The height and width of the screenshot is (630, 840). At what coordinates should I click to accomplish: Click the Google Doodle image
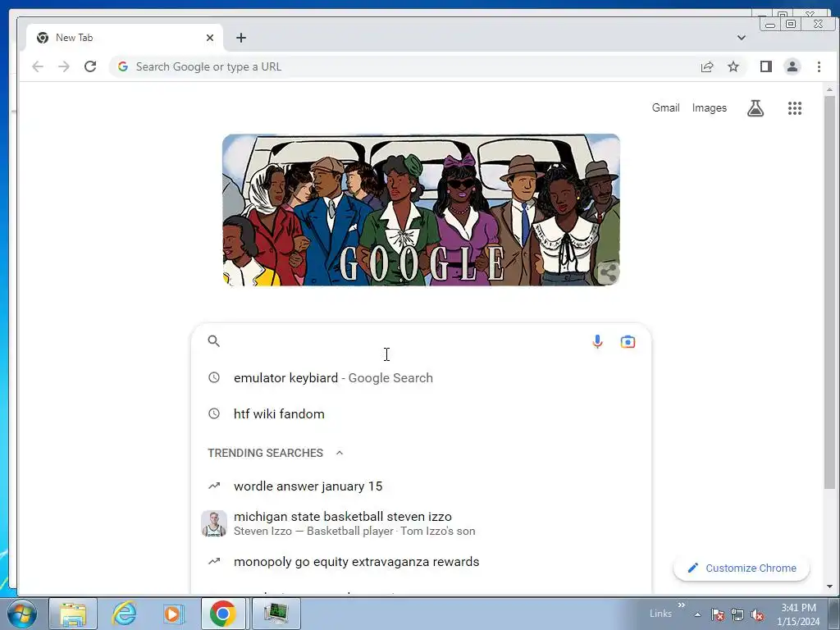(x=421, y=209)
